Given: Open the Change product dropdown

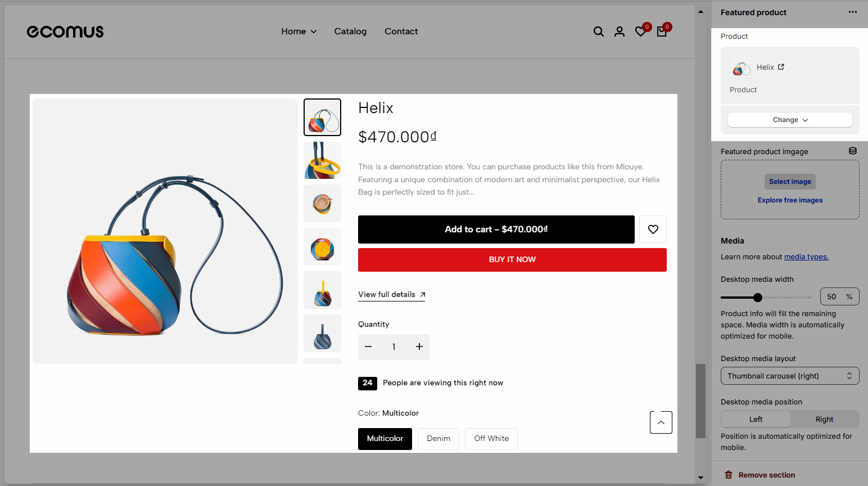Looking at the screenshot, I should 790,120.
